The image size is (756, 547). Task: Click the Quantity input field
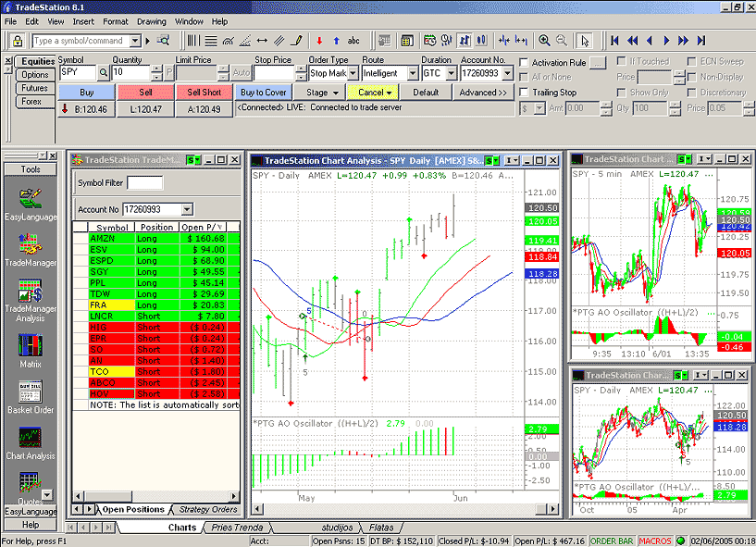click(131, 73)
